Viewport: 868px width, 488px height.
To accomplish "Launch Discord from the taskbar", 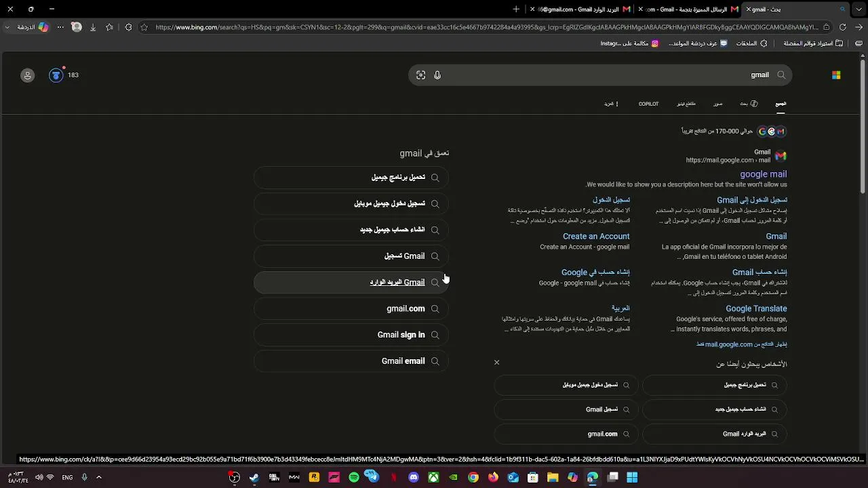I will pyautogui.click(x=414, y=477).
